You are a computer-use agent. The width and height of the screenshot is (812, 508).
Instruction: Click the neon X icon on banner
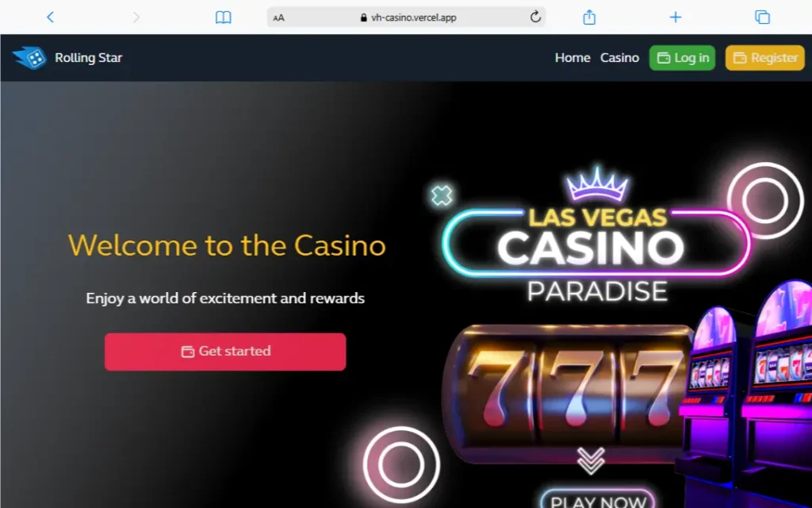click(442, 195)
